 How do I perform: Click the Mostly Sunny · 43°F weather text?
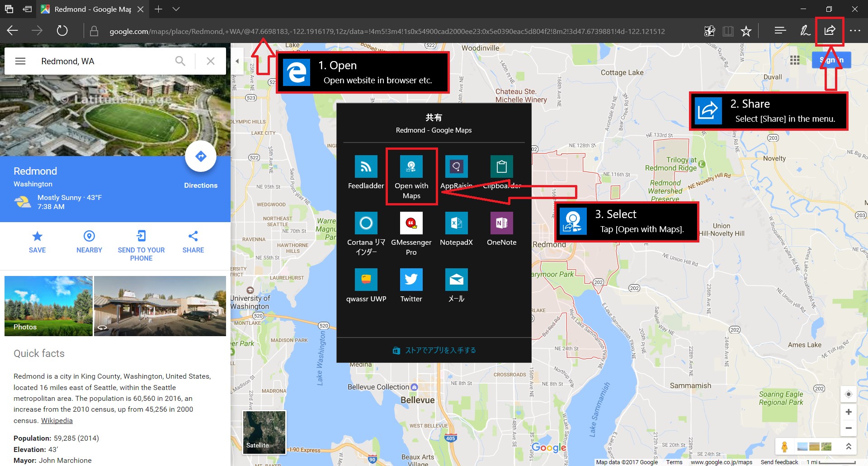70,197
